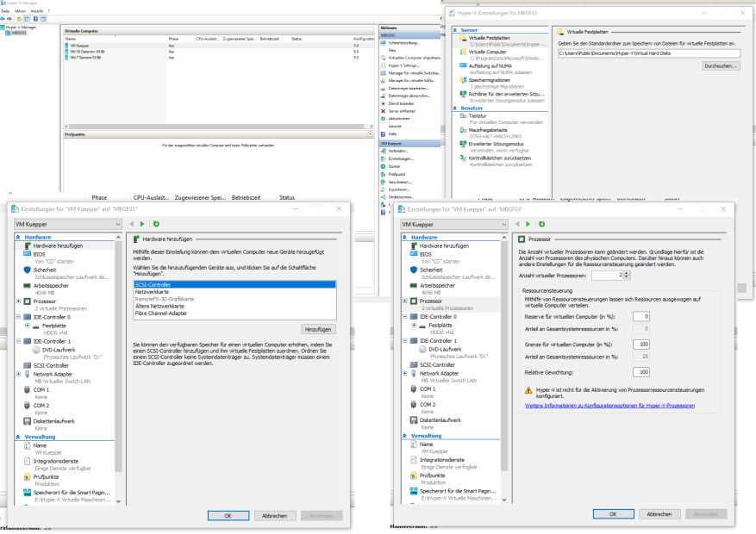This screenshot has width=756, height=534.
Task: Open Manager für virtuelle Switches
Action: [414, 73]
